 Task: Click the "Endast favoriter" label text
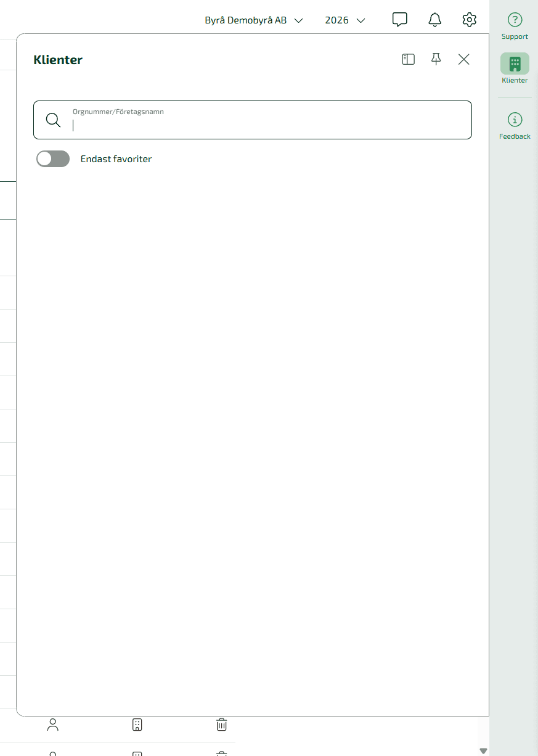116,159
